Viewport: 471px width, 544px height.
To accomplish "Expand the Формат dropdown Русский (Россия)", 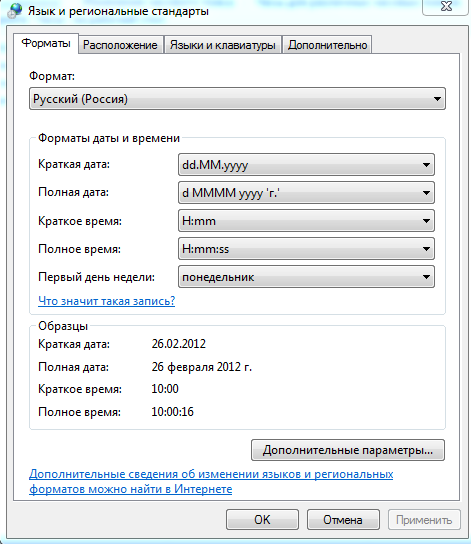I will click(237, 99).
